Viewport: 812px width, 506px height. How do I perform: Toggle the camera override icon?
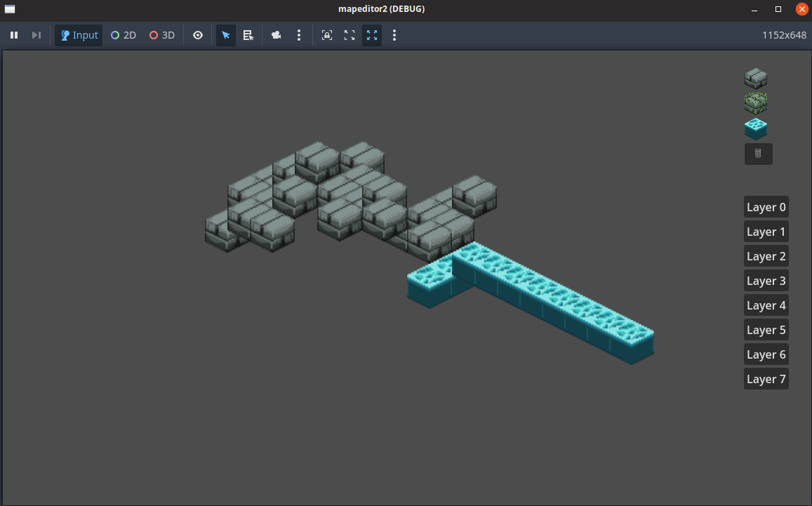tap(277, 35)
